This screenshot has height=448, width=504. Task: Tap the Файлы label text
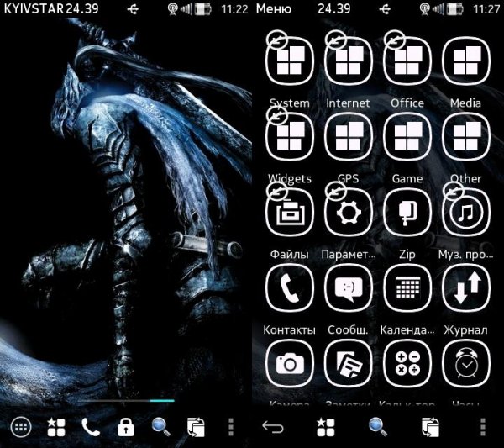(x=289, y=255)
